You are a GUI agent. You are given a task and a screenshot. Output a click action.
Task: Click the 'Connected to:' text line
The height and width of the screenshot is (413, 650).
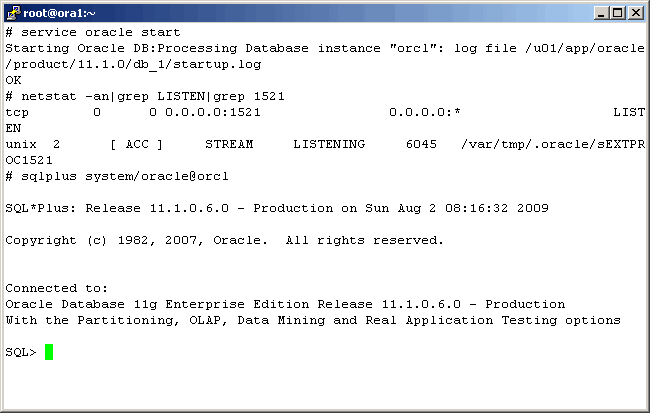57,288
